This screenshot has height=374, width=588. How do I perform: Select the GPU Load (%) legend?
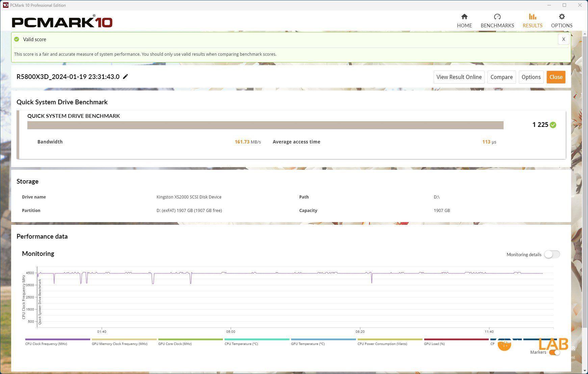pos(456,342)
